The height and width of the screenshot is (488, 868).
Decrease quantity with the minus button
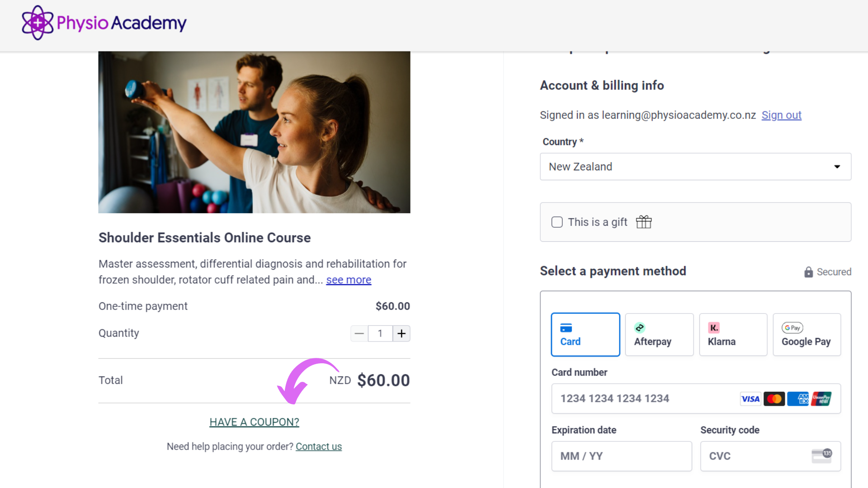(x=359, y=333)
